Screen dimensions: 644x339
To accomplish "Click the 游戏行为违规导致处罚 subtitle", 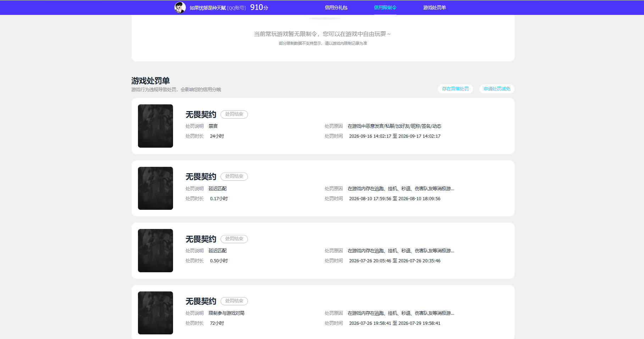I will pyautogui.click(x=176, y=89).
